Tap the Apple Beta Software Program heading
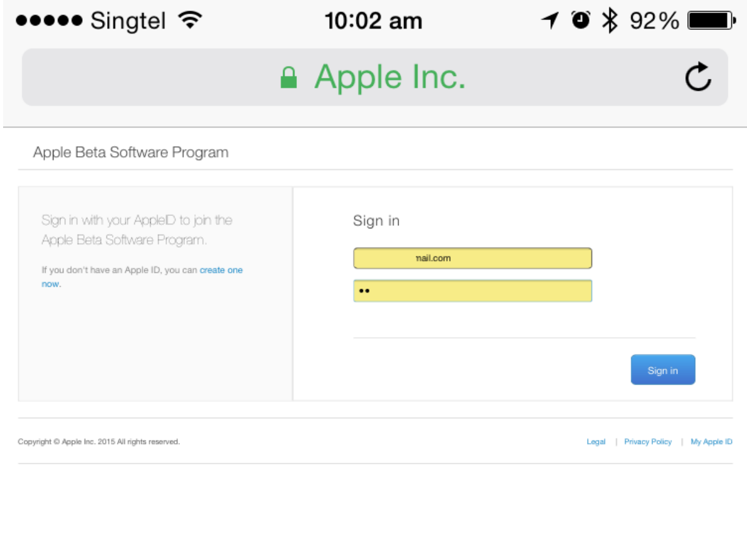 131,152
